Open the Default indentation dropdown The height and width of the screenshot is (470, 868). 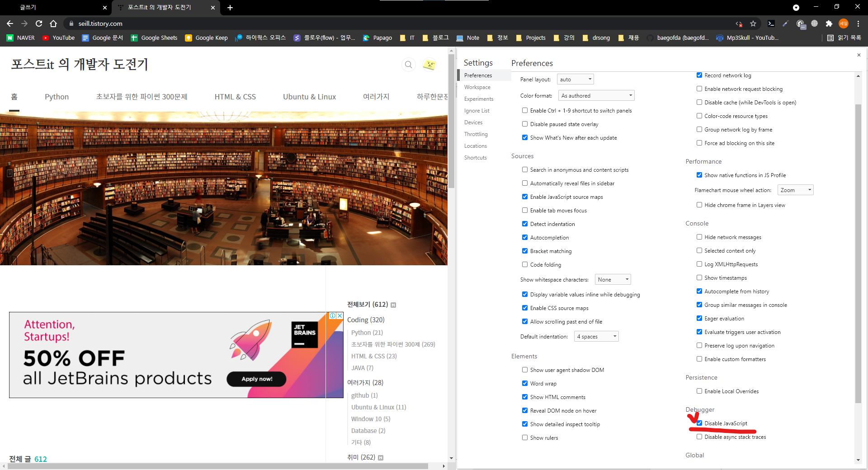click(596, 337)
